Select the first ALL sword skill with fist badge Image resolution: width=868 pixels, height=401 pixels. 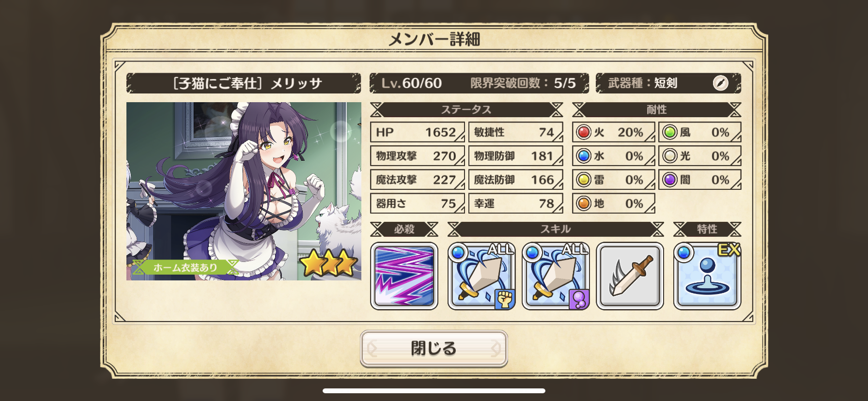[x=481, y=276]
